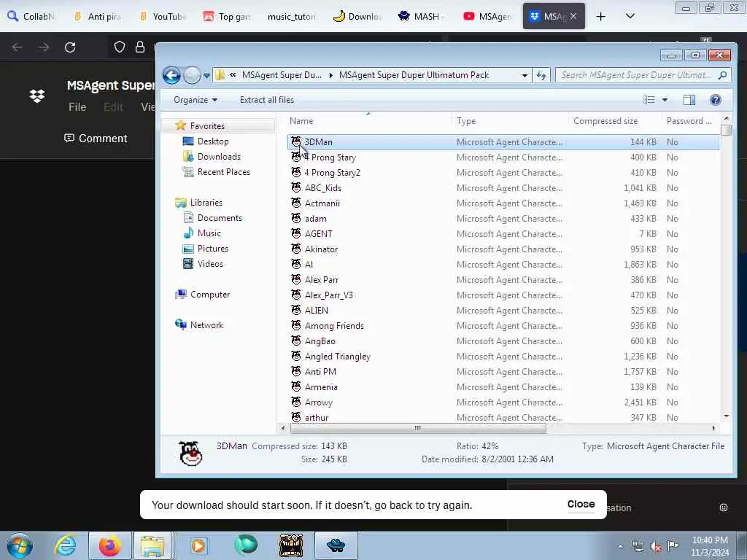The height and width of the screenshot is (560, 747).
Task: Click the Password column header
Action: coord(689,121)
